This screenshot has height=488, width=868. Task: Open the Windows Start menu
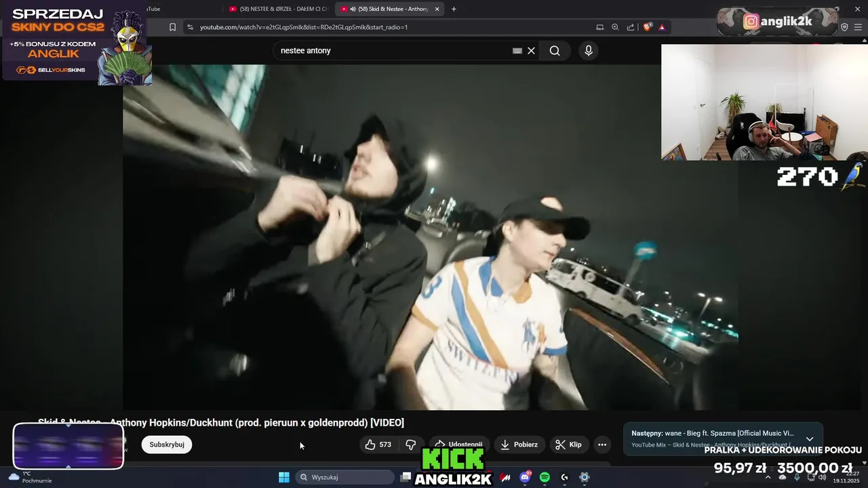point(284,477)
